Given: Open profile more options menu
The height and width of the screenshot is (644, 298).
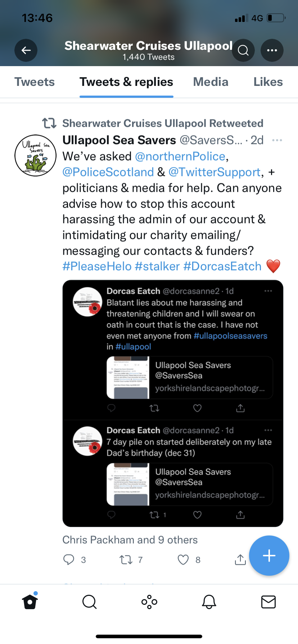Looking at the screenshot, I should [272, 50].
